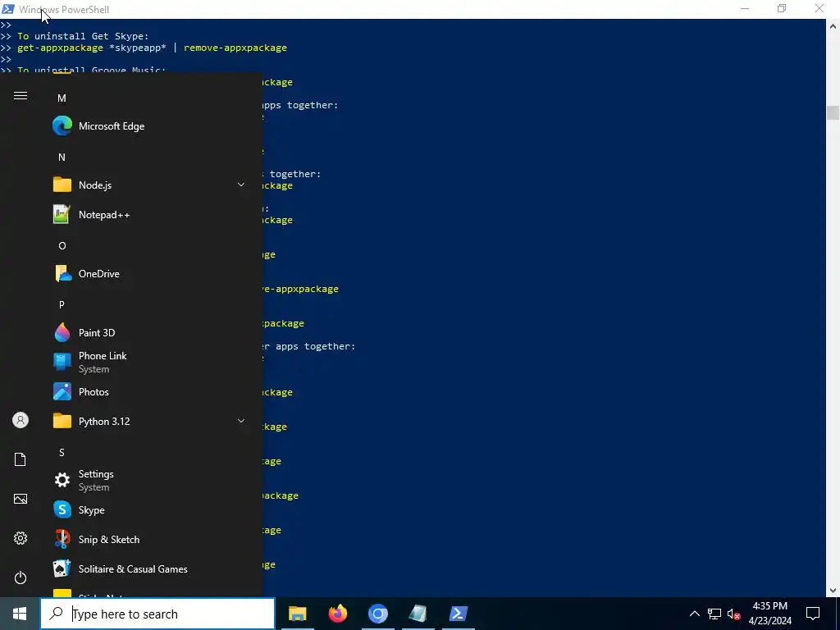Click the taskbar search box

[x=157, y=614]
